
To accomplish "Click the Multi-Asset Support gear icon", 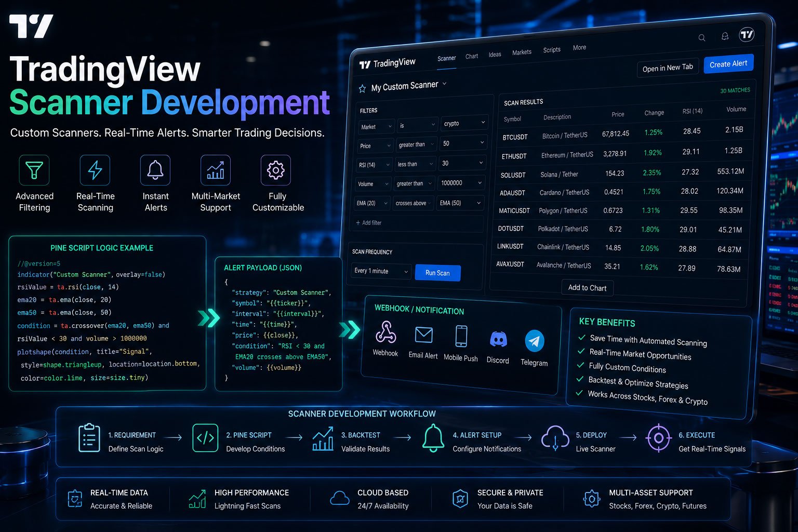I will 592,499.
